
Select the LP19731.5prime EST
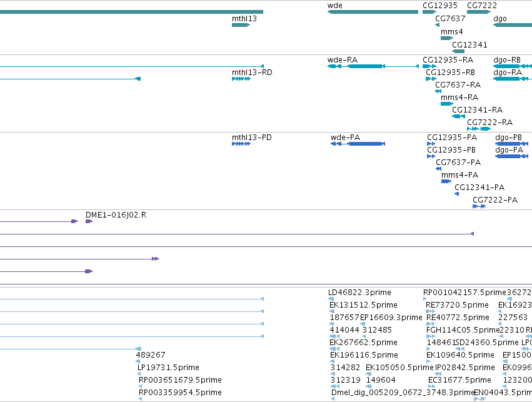(x=139, y=374)
